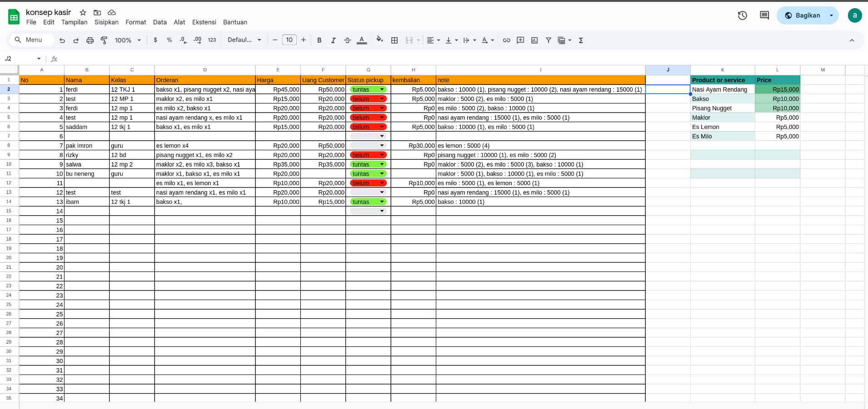Search menus with Menu box
This screenshot has height=409, width=868.
31,40
